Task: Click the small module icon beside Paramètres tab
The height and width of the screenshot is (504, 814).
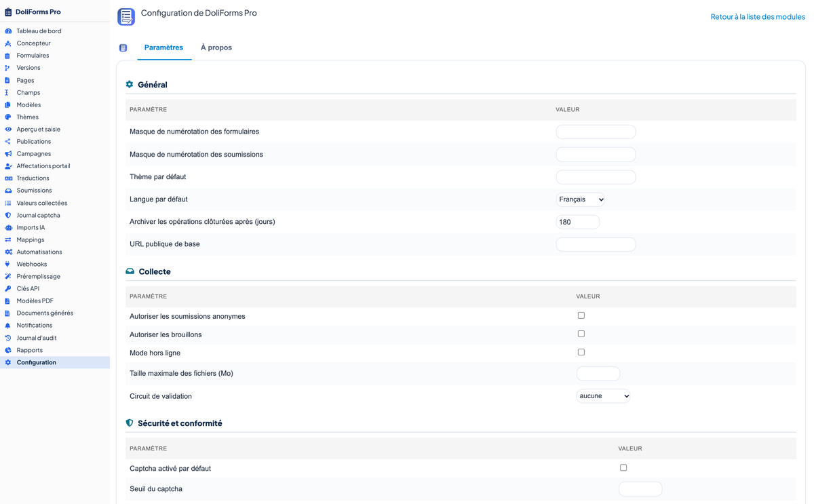Action: click(x=123, y=48)
